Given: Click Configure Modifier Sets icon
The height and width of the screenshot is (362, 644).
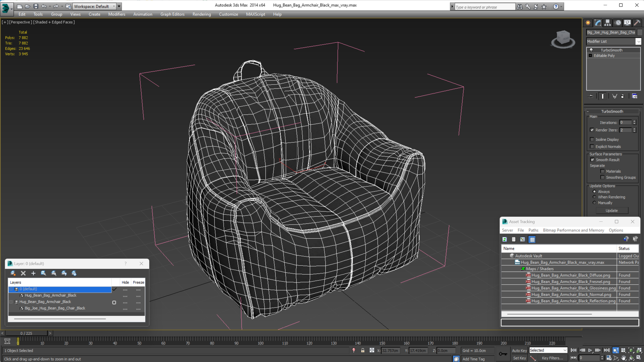Looking at the screenshot, I should click(635, 96).
